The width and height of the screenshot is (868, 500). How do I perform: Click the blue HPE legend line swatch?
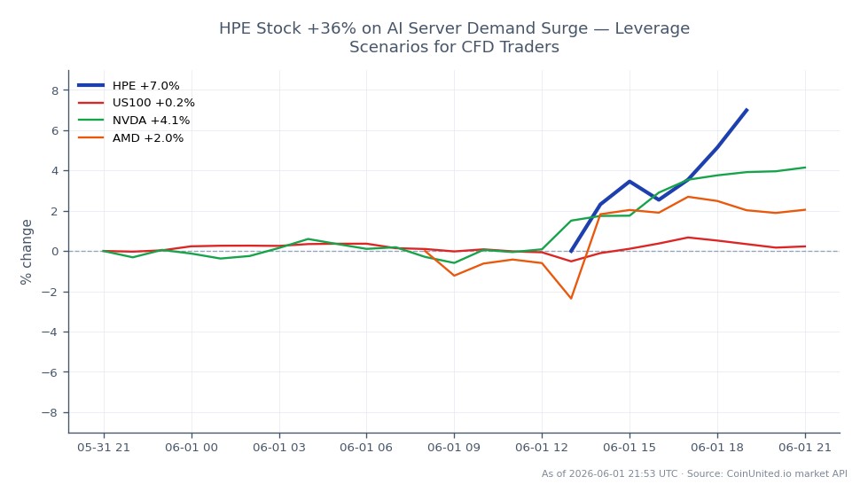click(x=90, y=85)
